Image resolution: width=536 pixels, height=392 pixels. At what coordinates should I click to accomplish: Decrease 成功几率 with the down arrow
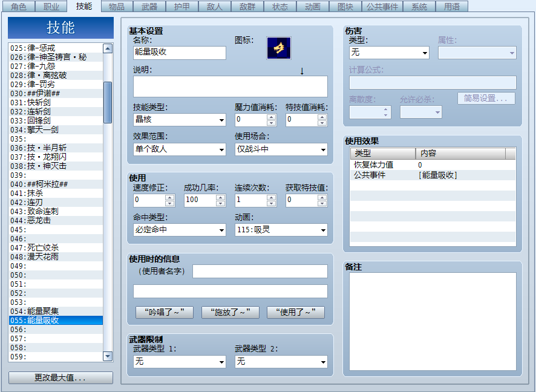[220, 203]
